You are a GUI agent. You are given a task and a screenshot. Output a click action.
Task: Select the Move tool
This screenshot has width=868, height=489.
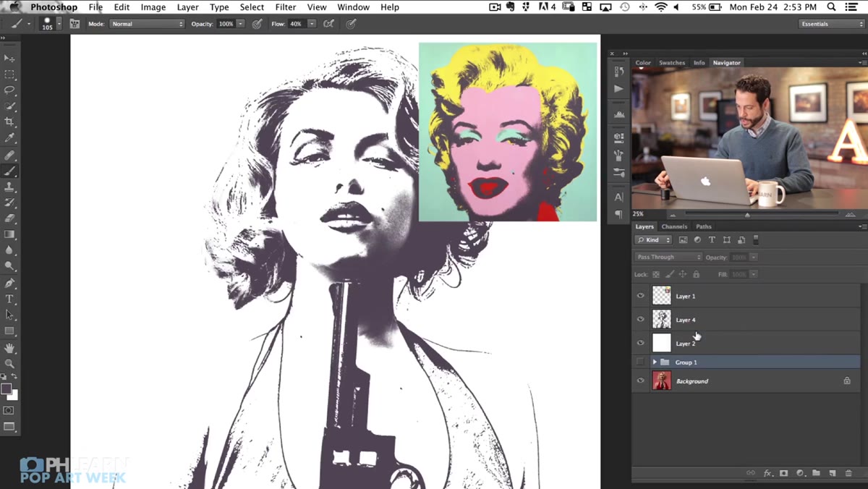[x=9, y=59]
